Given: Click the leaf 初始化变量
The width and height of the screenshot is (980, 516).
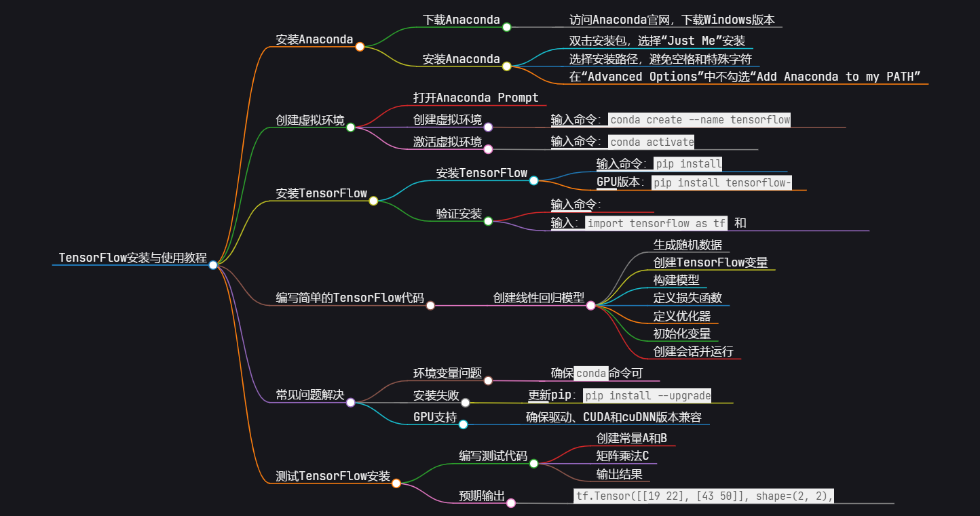Looking at the screenshot, I should [682, 334].
